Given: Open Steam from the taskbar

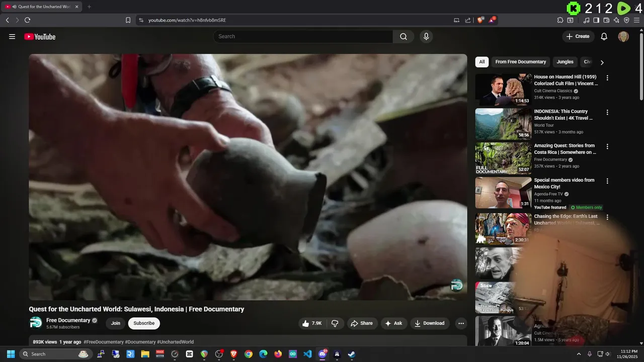Looking at the screenshot, I should pyautogui.click(x=352, y=354).
